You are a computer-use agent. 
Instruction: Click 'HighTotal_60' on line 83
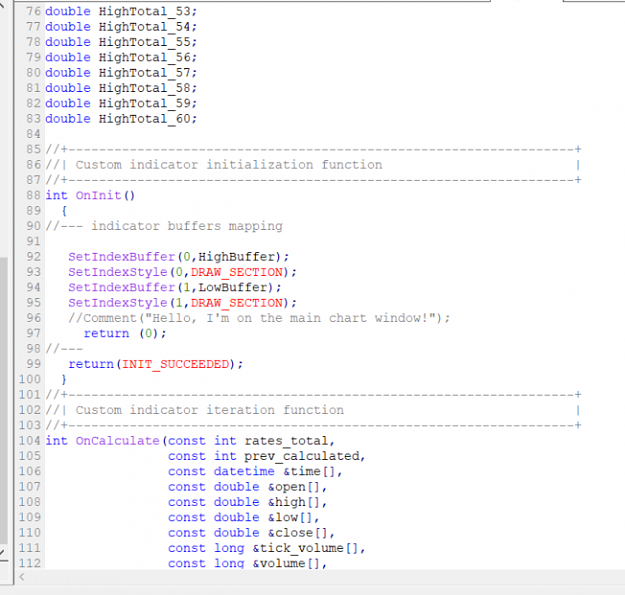[145, 119]
